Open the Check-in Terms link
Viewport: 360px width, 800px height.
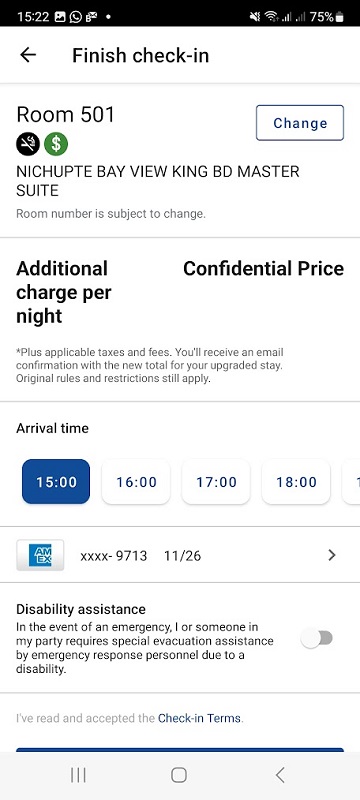pyautogui.click(x=200, y=718)
